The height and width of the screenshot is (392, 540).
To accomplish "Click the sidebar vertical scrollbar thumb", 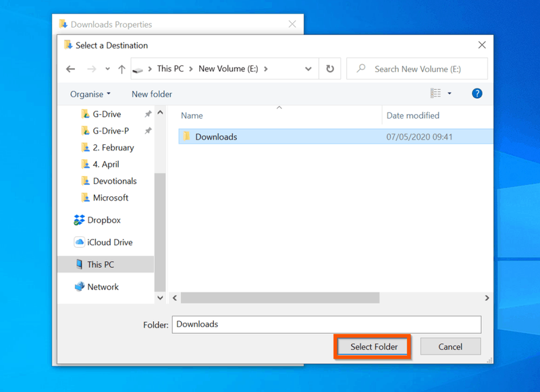I will (160, 232).
